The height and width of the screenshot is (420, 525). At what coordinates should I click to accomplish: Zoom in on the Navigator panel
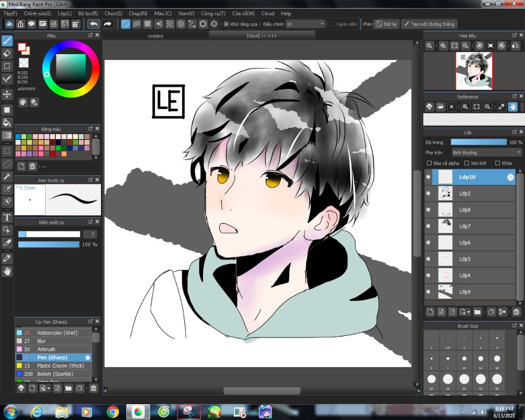443,46
